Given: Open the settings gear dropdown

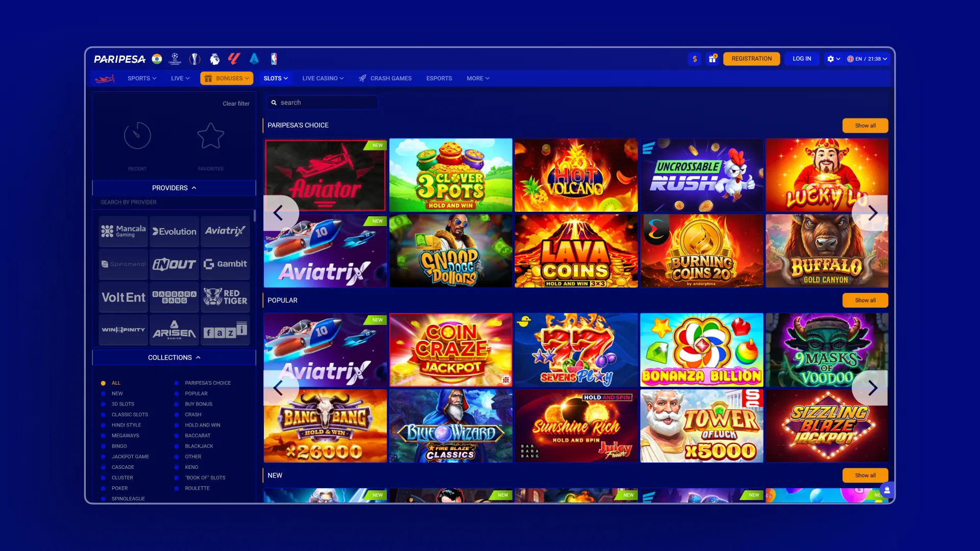Looking at the screenshot, I should pyautogui.click(x=833, y=59).
